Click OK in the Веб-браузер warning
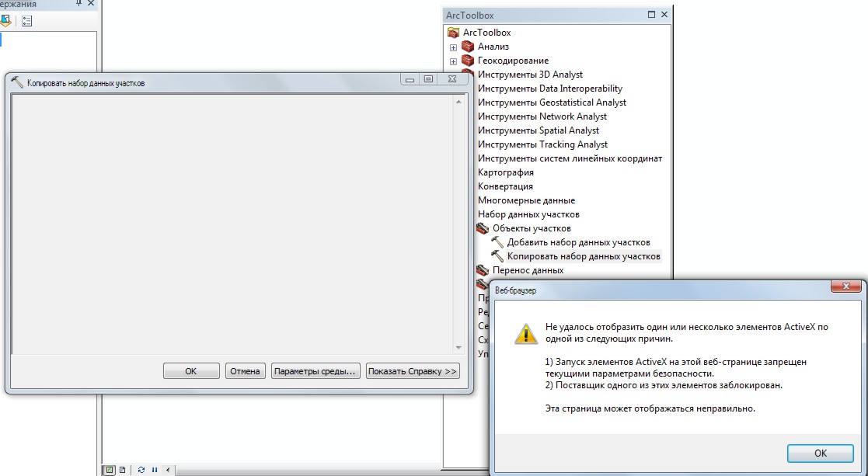Screen dimensions: 868x476 click(821, 453)
